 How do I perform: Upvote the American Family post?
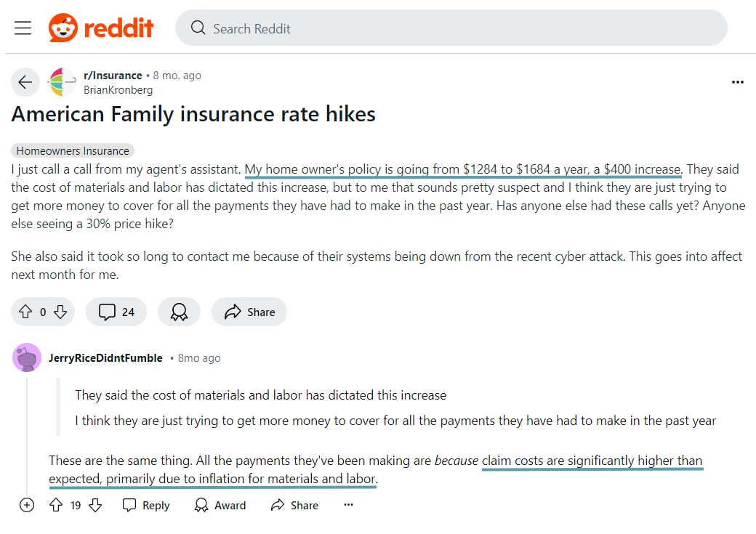pos(25,312)
